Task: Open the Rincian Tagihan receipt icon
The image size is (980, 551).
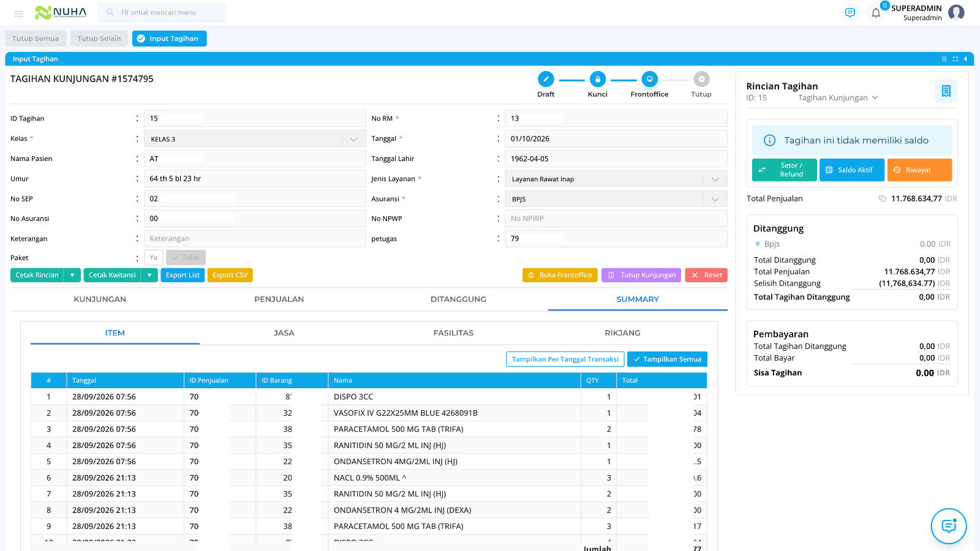Action: [946, 91]
